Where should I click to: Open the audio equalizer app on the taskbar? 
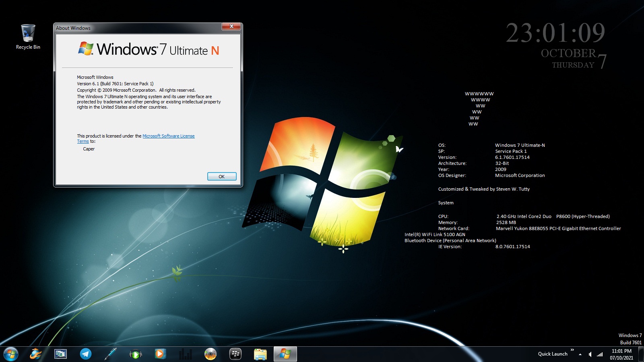click(185, 354)
